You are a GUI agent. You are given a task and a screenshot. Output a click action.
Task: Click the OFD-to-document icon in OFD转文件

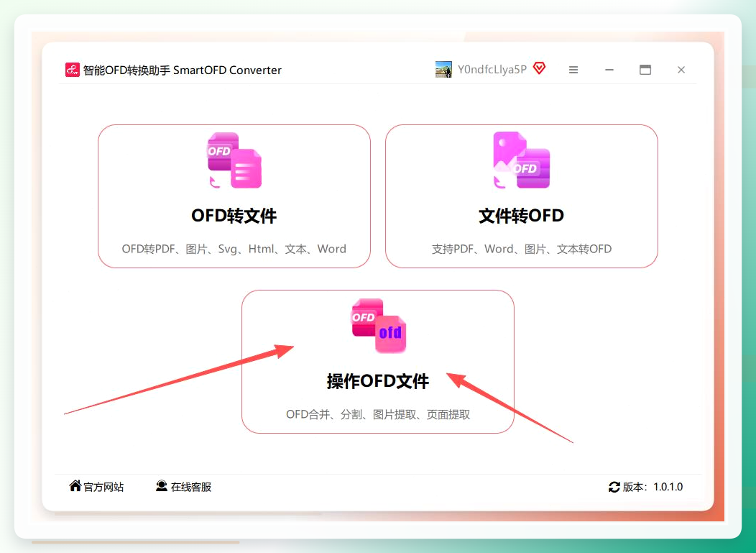point(234,160)
